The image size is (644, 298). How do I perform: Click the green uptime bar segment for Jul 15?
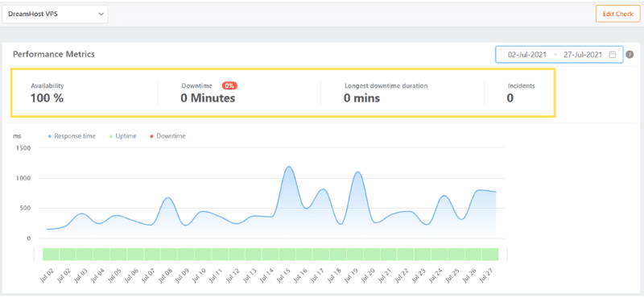tap(287, 254)
